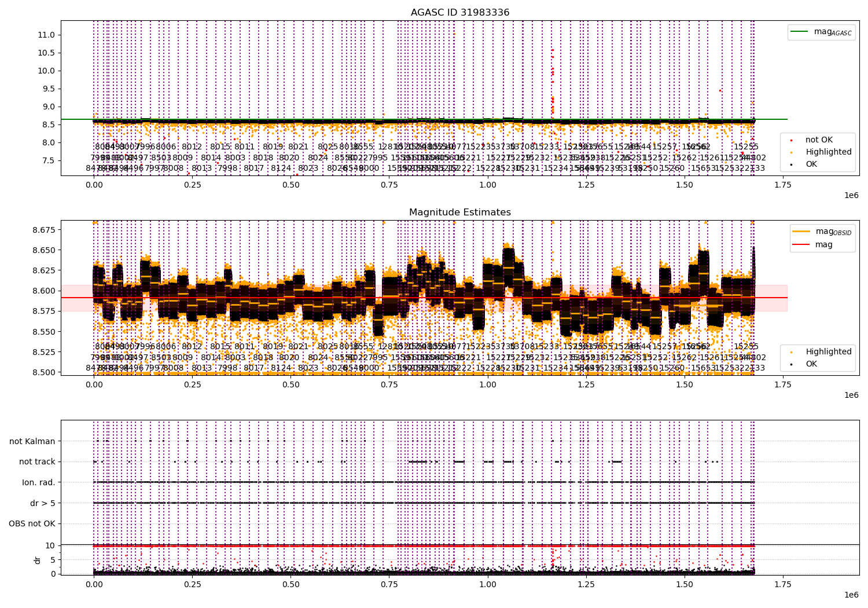The width and height of the screenshot is (868, 608).
Task: Click the 'not track' axis label
Action: click(37, 462)
